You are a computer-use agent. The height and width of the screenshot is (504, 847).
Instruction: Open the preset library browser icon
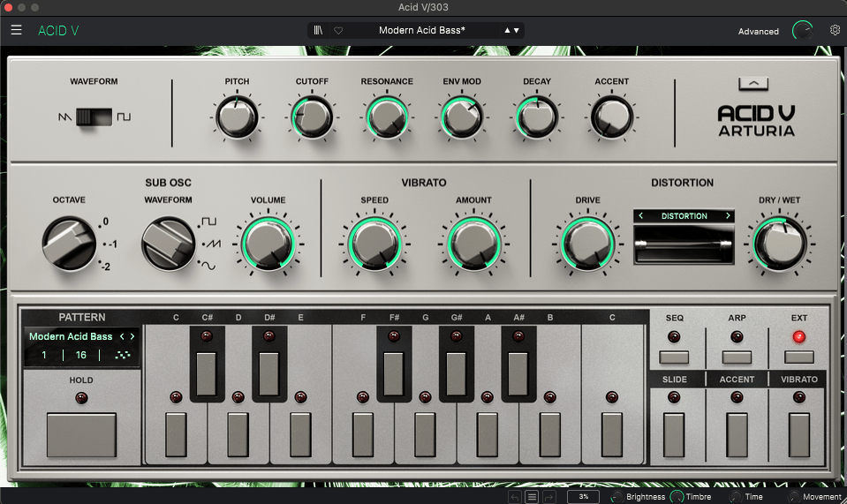pos(318,30)
